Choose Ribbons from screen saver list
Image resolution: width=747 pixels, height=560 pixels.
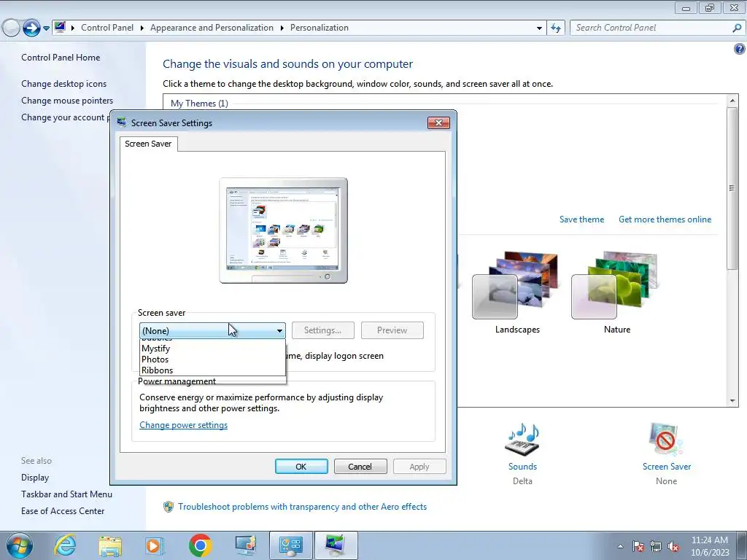[x=212, y=370]
